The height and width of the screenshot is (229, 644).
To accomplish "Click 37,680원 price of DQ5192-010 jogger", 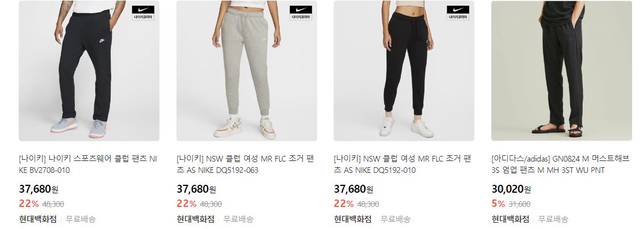I will tap(353, 189).
